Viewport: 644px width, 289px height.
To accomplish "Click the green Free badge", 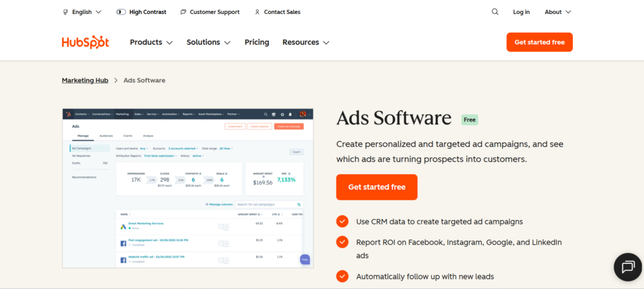I will [469, 120].
